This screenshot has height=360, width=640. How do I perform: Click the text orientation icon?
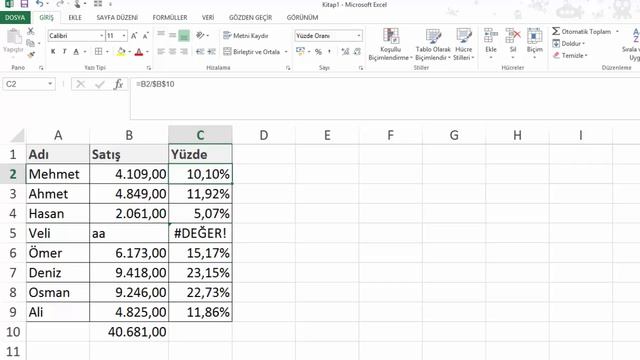click(x=200, y=36)
